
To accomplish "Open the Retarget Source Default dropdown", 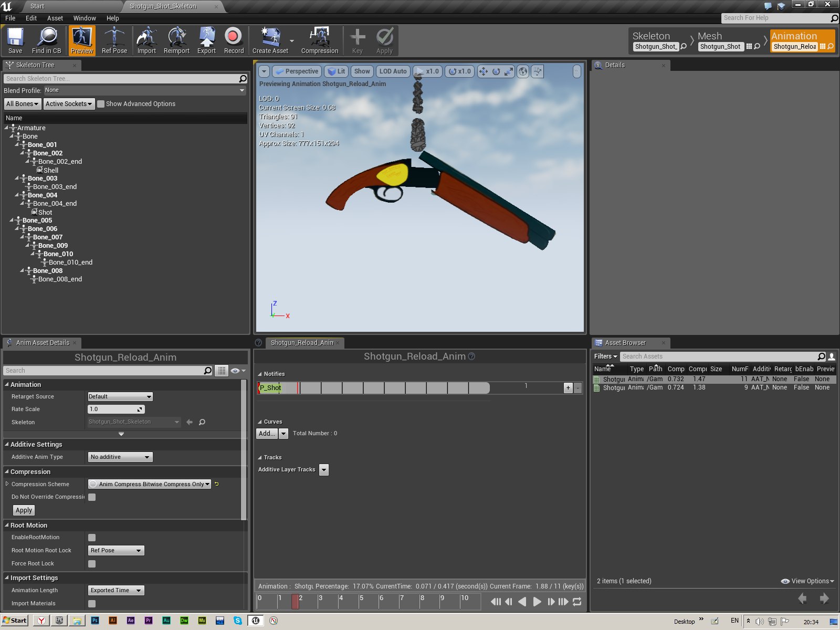I will coord(120,397).
